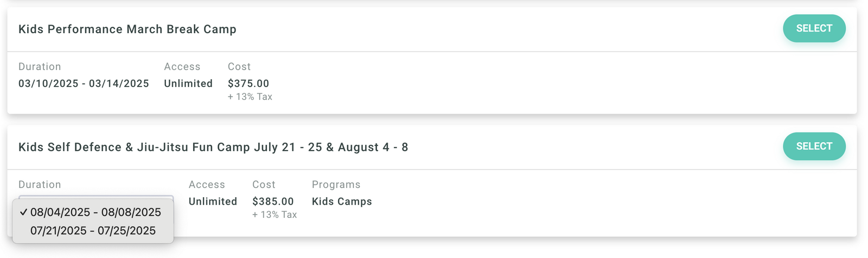Screen dimensions: 868x258
Task: Choose the 08/04/2025 - 08/08/2025 duration option
Action: pos(95,212)
